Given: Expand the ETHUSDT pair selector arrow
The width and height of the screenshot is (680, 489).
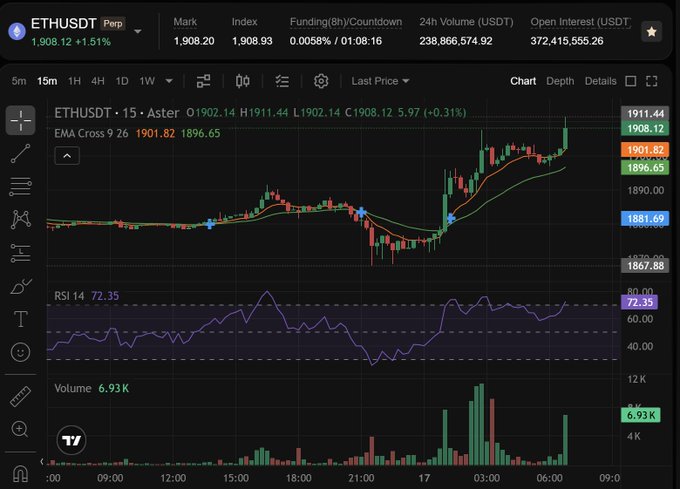Looking at the screenshot, I should coord(137,32).
